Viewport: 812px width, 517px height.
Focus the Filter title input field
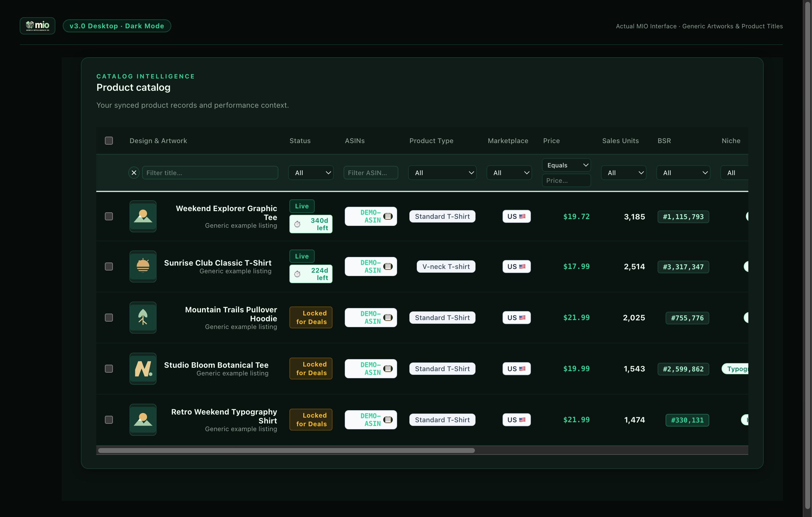coord(210,173)
